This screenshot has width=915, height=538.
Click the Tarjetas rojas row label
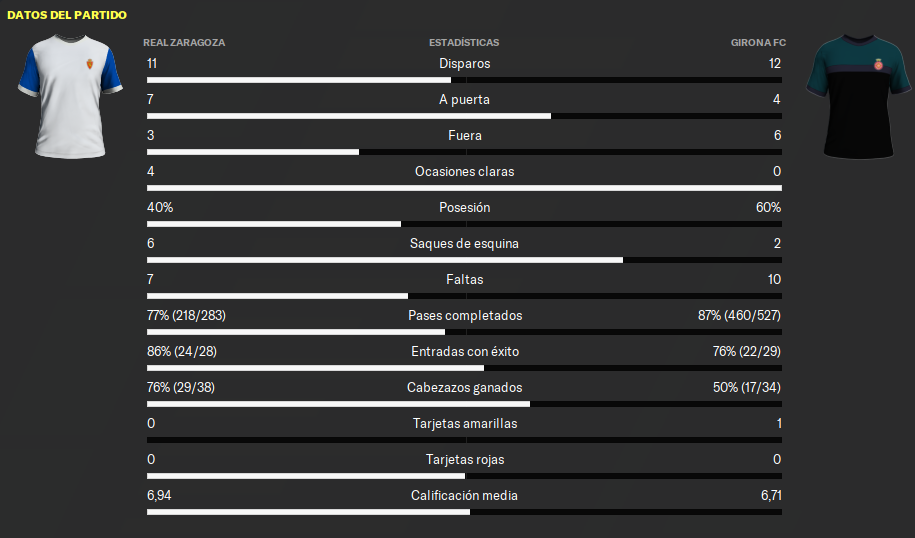[x=464, y=459]
